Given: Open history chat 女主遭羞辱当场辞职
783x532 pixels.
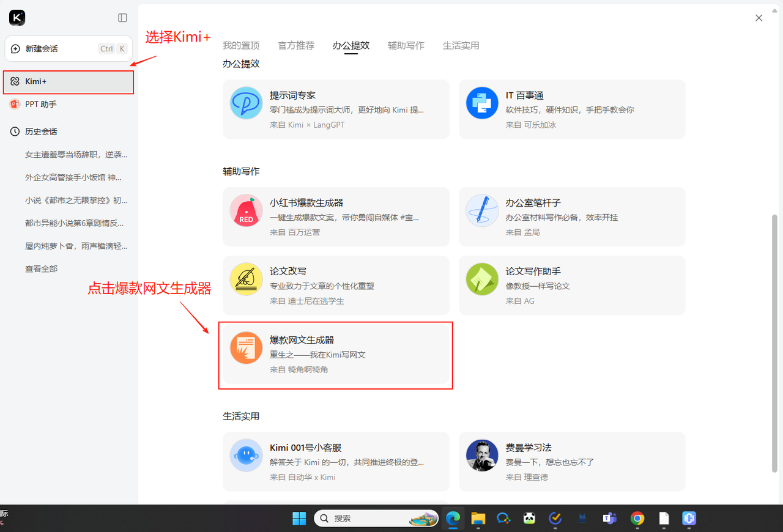Looking at the screenshot, I should point(76,155).
